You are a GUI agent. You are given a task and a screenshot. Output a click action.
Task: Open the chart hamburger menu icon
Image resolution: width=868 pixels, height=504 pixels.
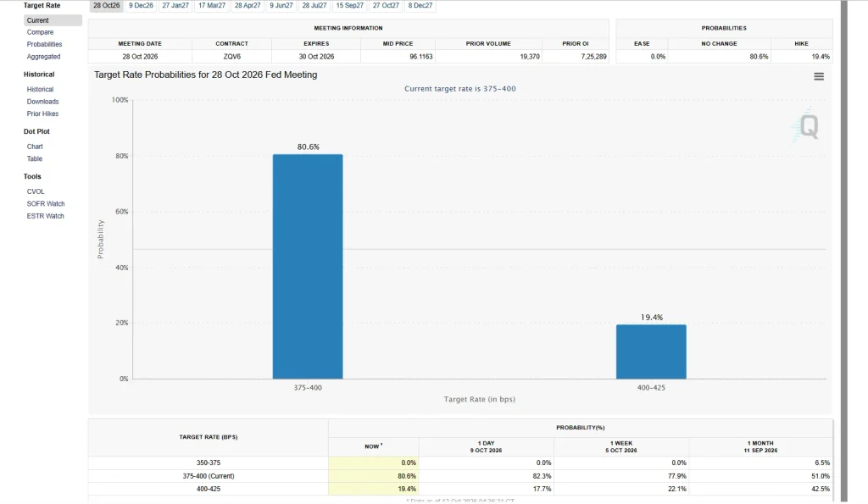819,77
